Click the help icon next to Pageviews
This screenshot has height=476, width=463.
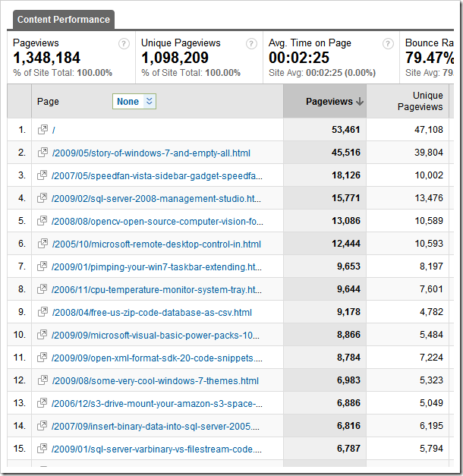coord(124,44)
